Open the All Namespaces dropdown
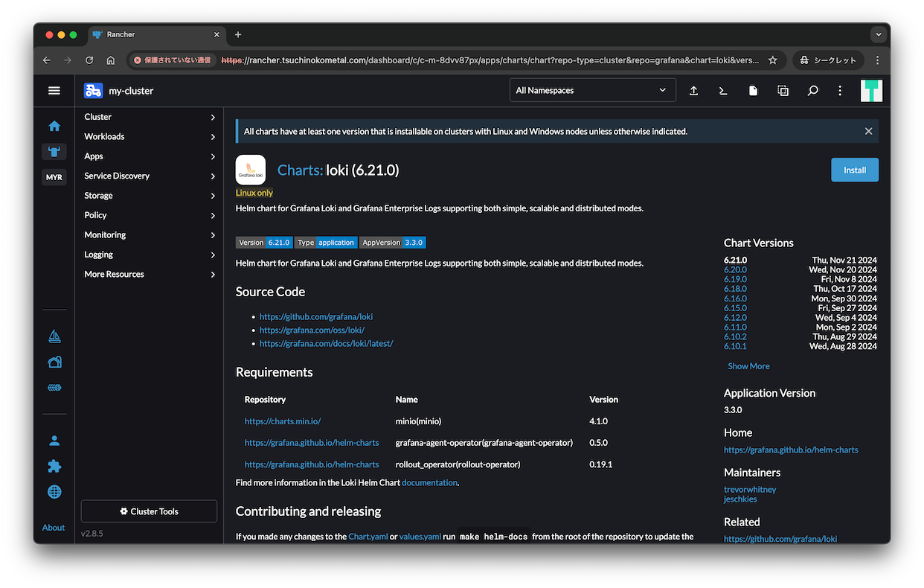 tap(592, 90)
